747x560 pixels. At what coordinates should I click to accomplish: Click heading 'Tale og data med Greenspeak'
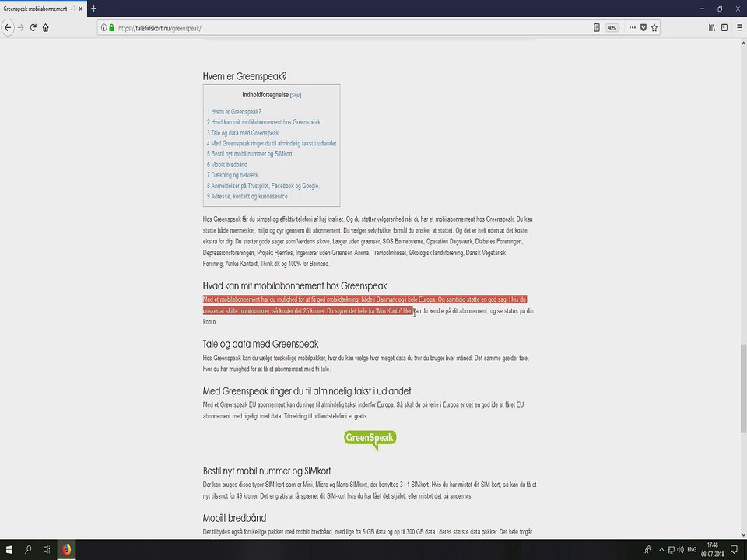tap(261, 345)
